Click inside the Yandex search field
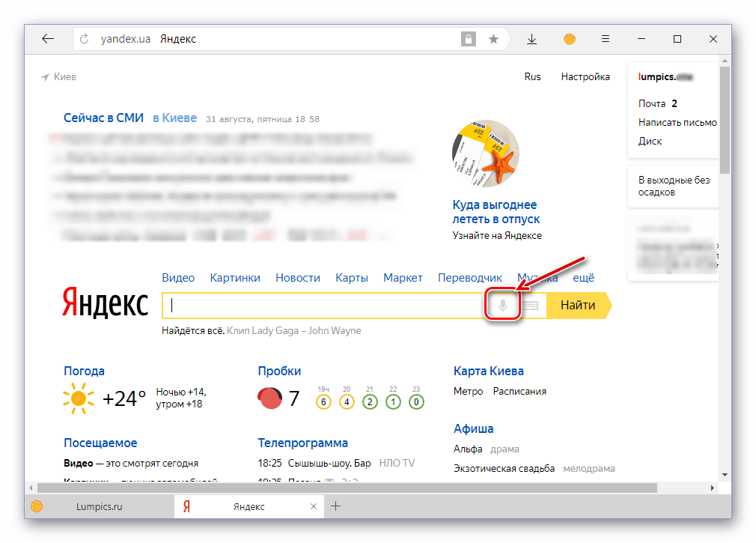 [x=323, y=306]
